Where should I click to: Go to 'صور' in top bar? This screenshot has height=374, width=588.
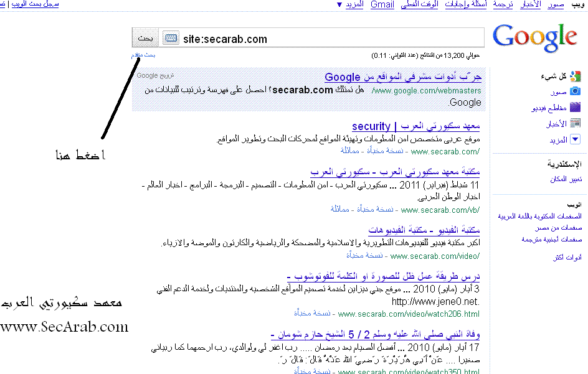556,4
